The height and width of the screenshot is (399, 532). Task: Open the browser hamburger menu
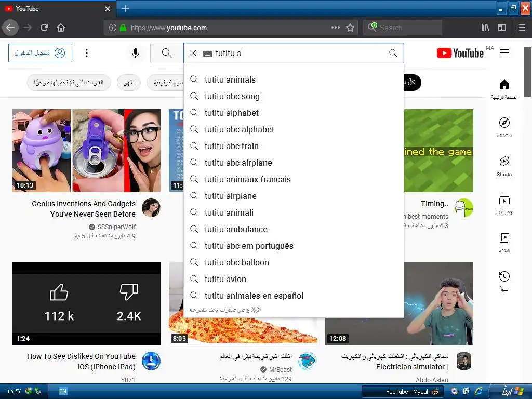pos(522,28)
